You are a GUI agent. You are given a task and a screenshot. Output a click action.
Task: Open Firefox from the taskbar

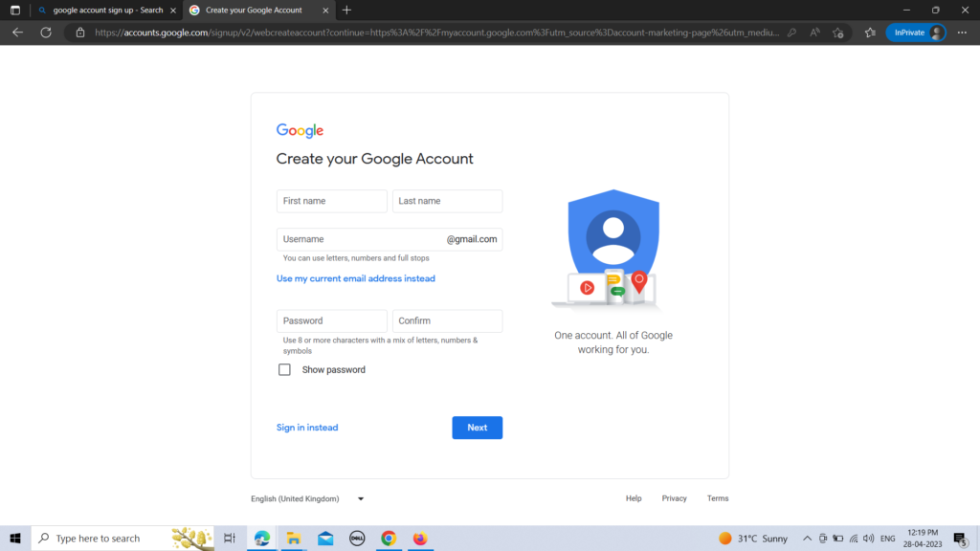[x=419, y=539]
